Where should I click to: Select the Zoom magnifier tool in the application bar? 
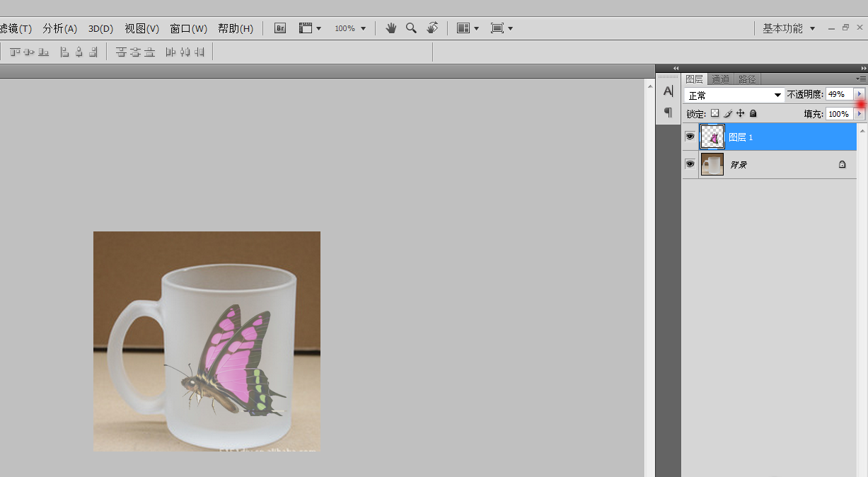[411, 28]
